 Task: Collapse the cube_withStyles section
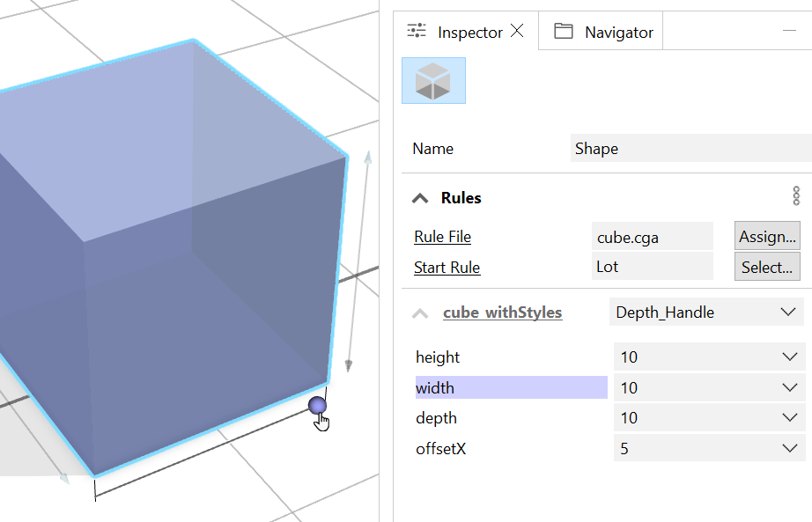pos(421,312)
